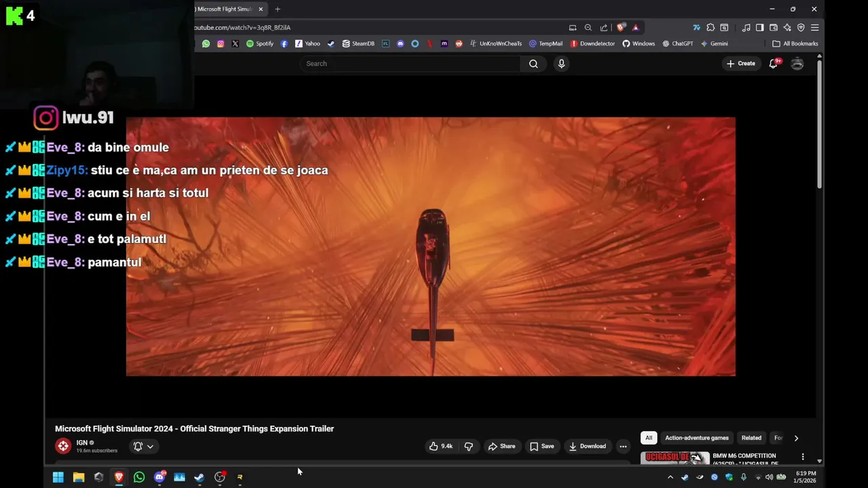This screenshot has height=488, width=868.
Task: Start voice search with microphone button
Action: point(561,64)
